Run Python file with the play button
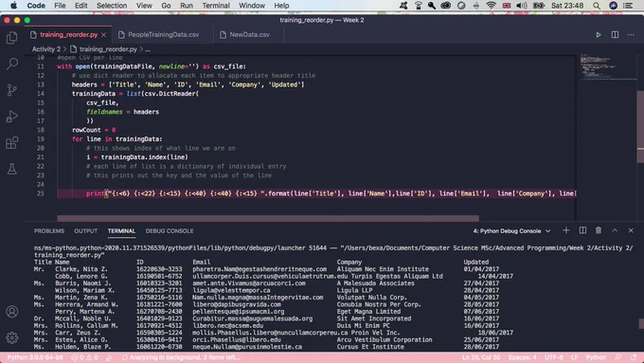The image size is (644, 363). point(599,35)
